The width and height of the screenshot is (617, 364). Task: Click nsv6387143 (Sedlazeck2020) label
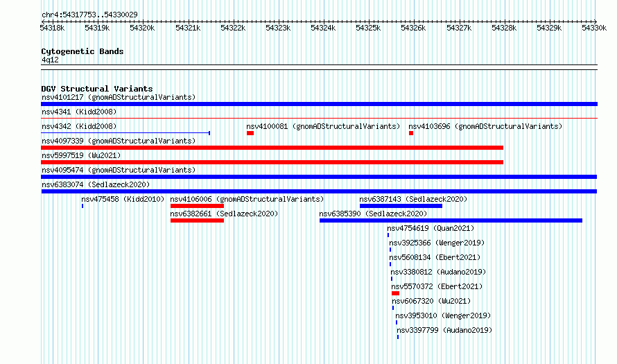tap(413, 199)
